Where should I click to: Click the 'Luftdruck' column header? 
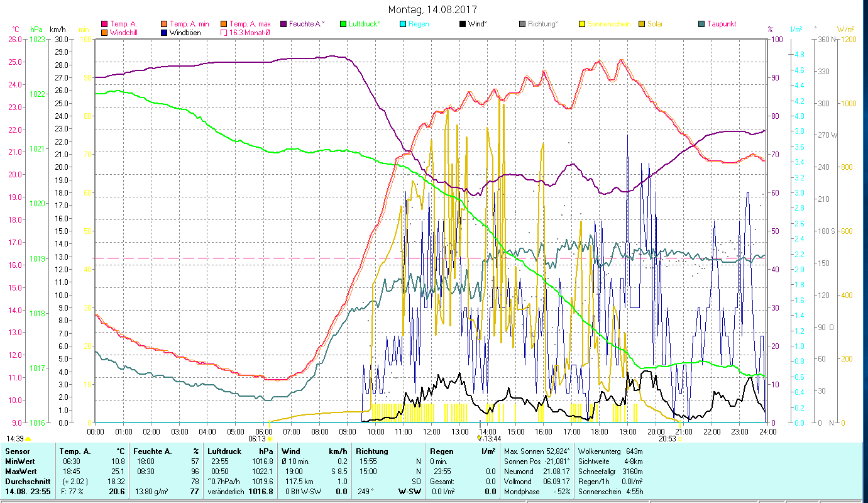224,451
